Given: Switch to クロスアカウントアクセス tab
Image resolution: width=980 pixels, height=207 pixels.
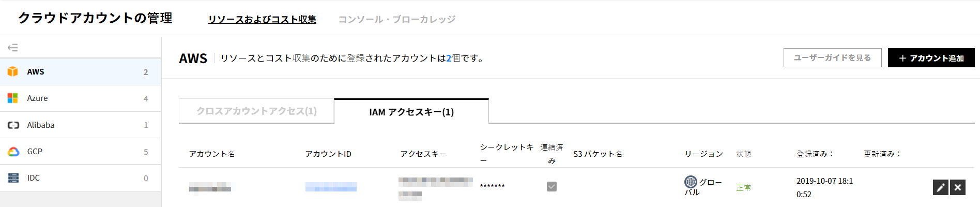Looking at the screenshot, I should 256,111.
